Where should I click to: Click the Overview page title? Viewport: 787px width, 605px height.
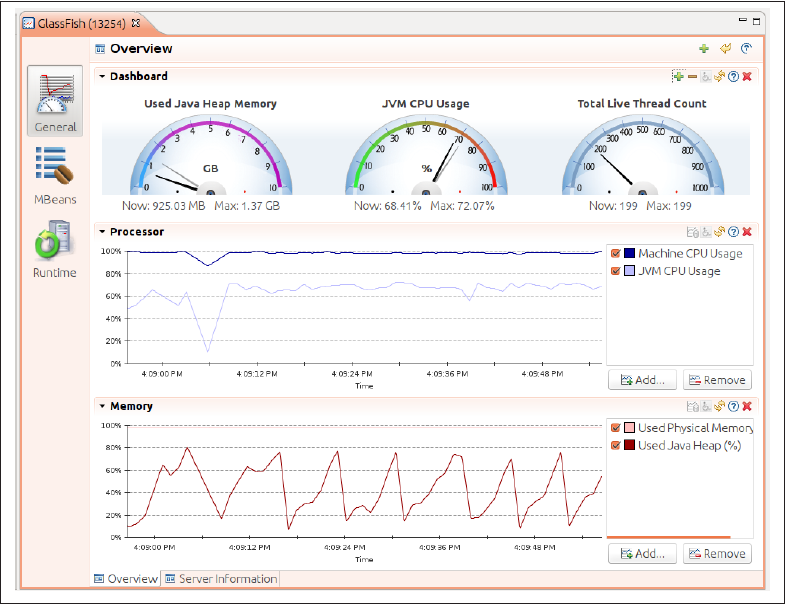point(141,49)
